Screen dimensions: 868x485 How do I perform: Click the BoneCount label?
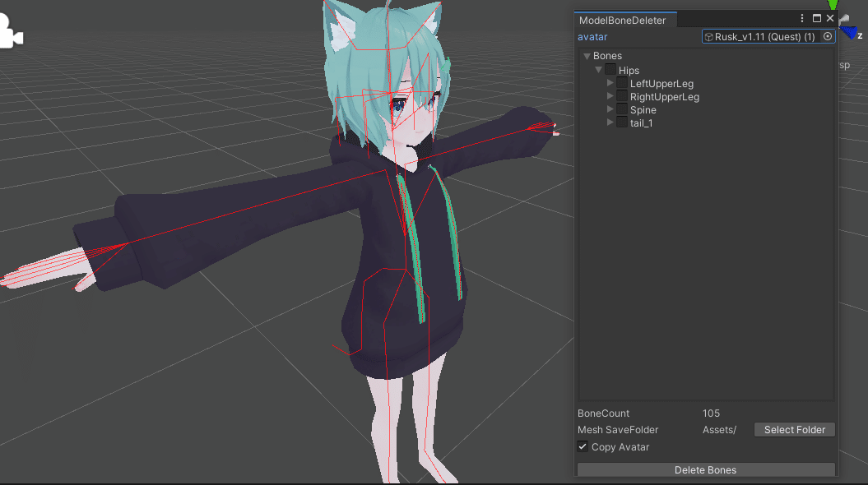click(603, 413)
